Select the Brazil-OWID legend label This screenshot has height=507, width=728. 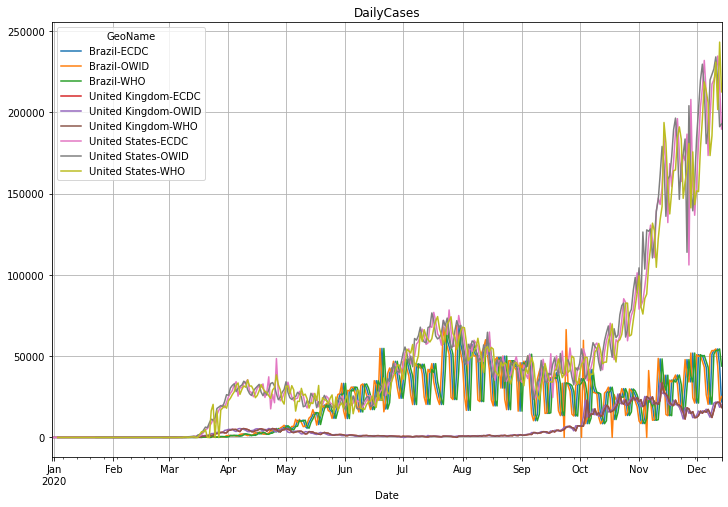pos(119,66)
